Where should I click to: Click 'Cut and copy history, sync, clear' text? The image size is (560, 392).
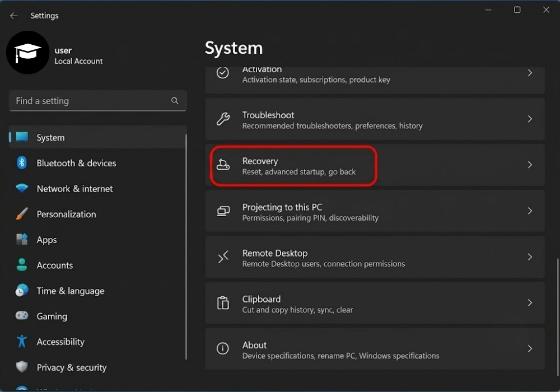[x=297, y=310]
